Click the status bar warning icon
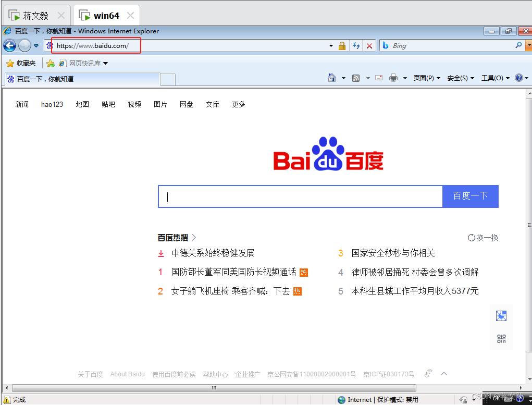The width and height of the screenshot is (532, 405). pos(6,400)
